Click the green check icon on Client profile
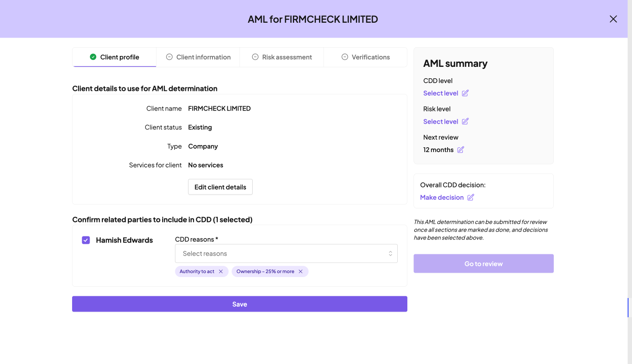632x364 pixels. coord(93,57)
